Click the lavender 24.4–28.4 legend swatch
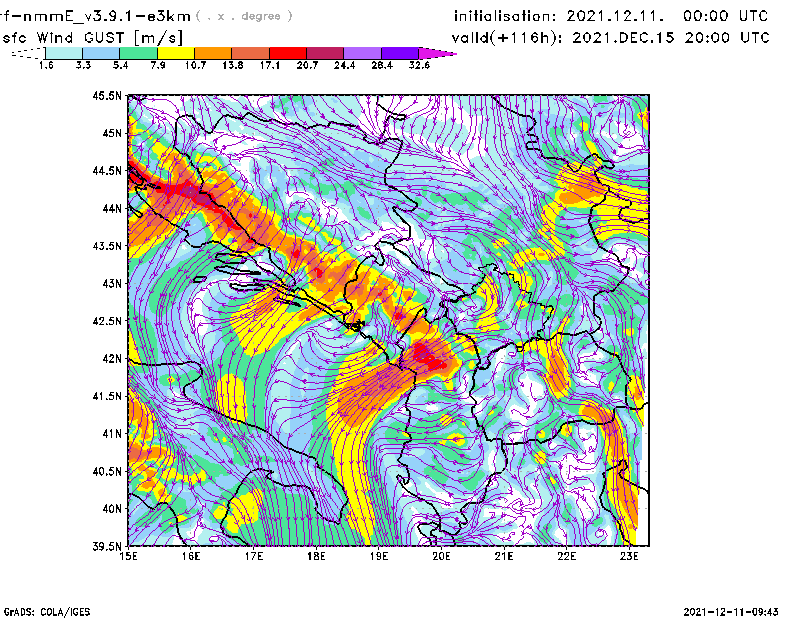The height and width of the screenshot is (618, 800). (x=362, y=53)
